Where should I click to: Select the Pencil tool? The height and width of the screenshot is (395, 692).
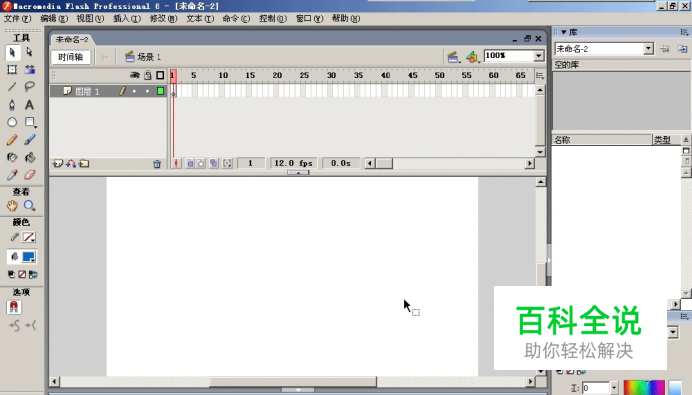coord(12,140)
